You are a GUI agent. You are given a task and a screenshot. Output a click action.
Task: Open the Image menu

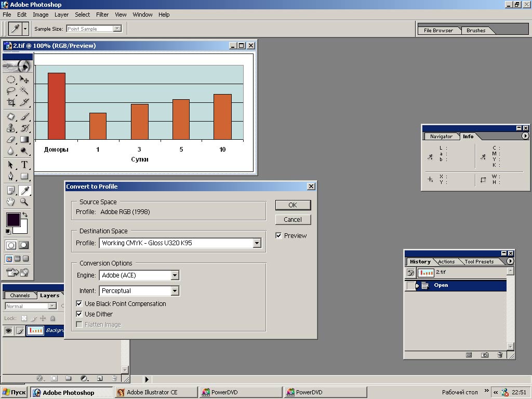point(41,15)
